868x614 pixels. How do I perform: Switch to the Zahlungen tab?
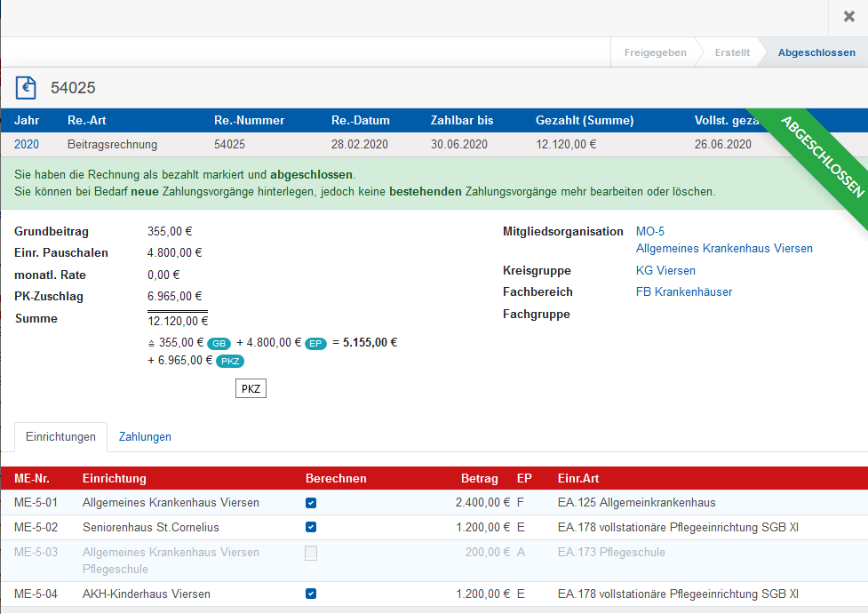[x=145, y=437]
